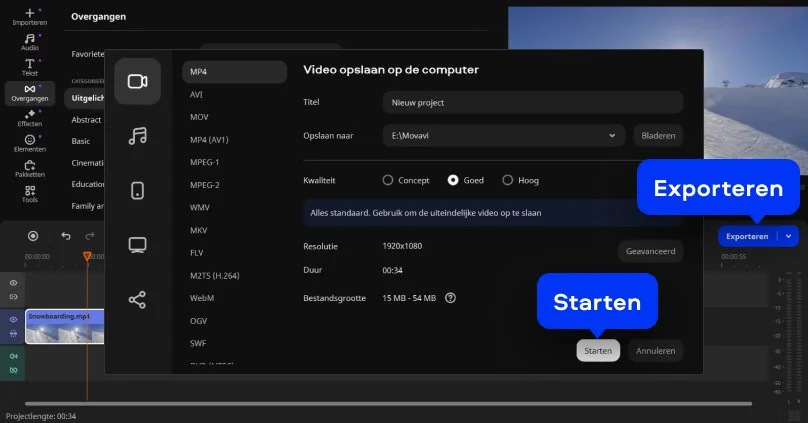
Task: Toggle link icon on audio track
Action: (13, 370)
